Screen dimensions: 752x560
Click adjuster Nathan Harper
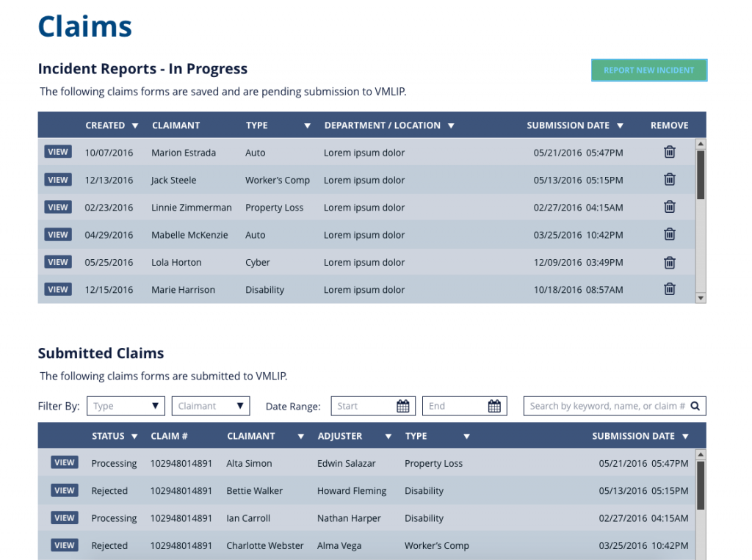349,518
